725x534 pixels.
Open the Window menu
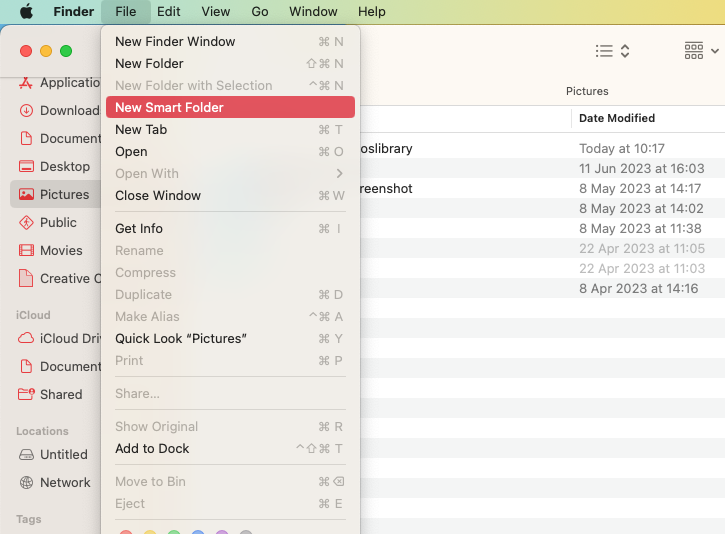pyautogui.click(x=313, y=11)
